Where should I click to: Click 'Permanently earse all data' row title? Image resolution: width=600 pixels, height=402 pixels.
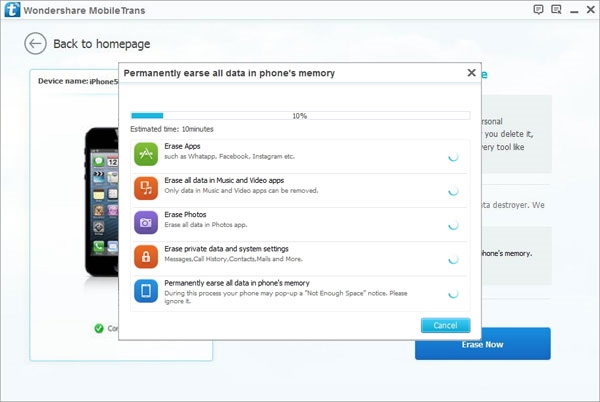point(237,283)
